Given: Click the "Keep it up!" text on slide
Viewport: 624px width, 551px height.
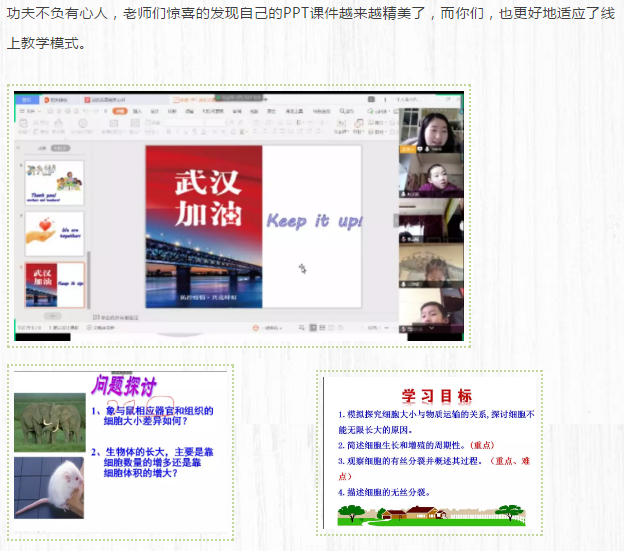Looking at the screenshot, I should coord(314,221).
